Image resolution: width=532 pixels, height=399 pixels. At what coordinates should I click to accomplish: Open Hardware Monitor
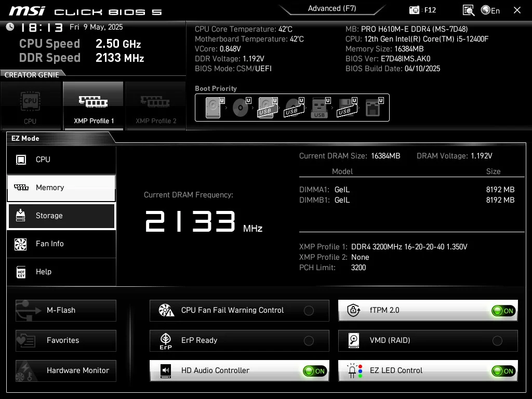(x=66, y=371)
